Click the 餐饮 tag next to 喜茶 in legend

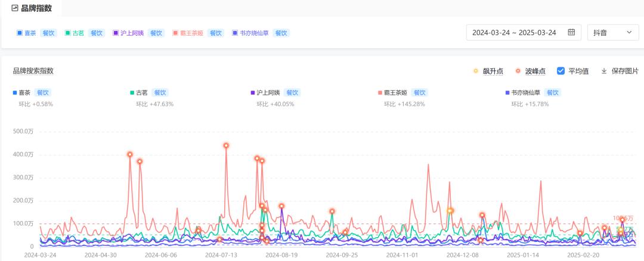point(42,93)
